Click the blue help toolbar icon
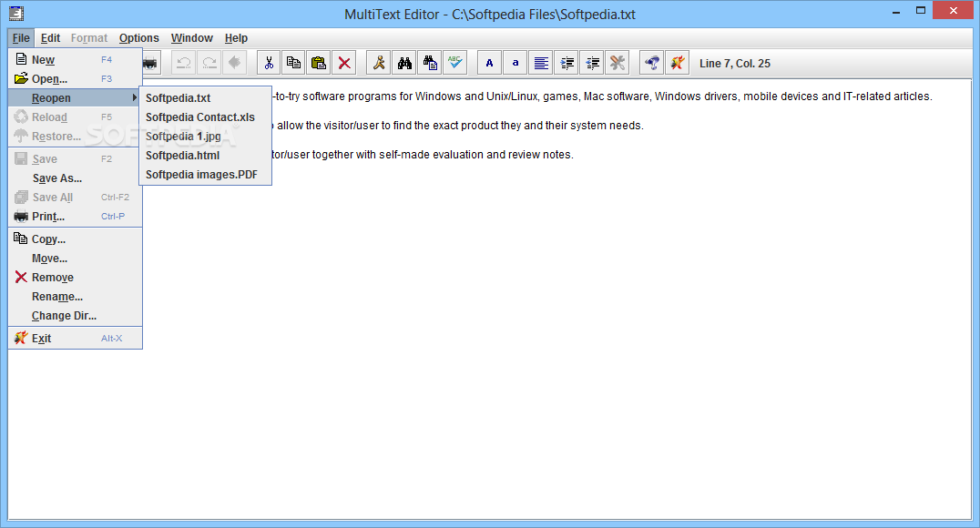Viewport: 980px width, 528px height. coord(652,63)
